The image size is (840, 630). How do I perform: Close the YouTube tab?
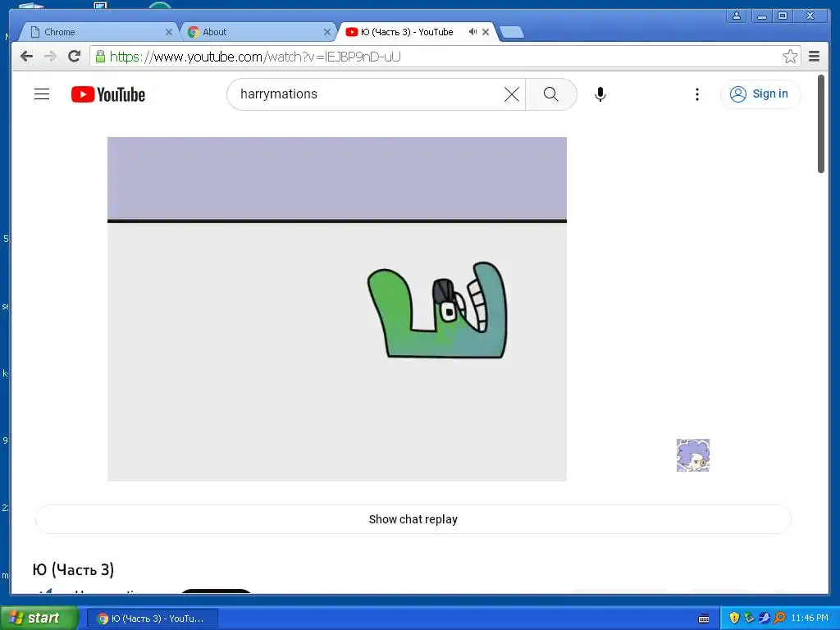pos(486,32)
